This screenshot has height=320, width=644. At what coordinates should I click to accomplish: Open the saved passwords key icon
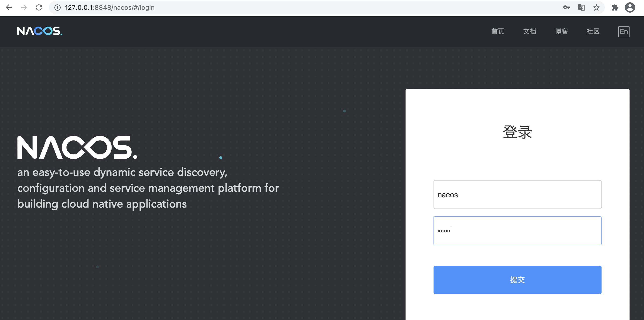[566, 7]
